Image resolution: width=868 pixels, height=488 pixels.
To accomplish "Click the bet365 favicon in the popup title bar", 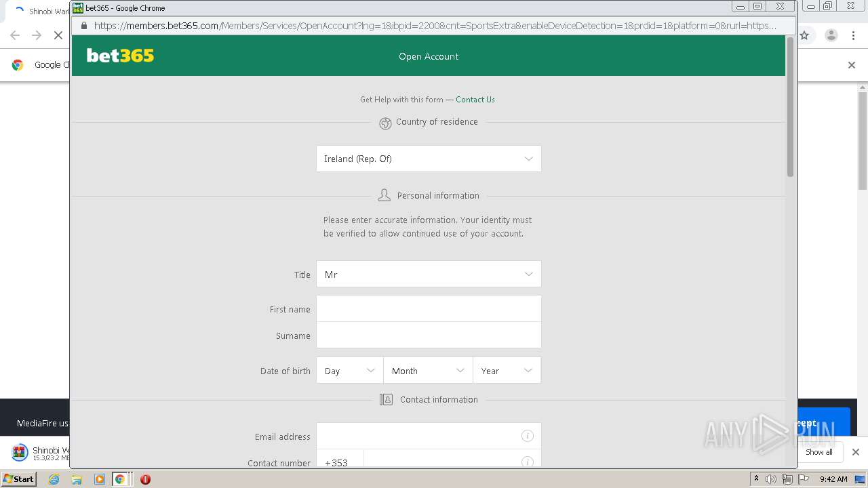I will tap(78, 8).
